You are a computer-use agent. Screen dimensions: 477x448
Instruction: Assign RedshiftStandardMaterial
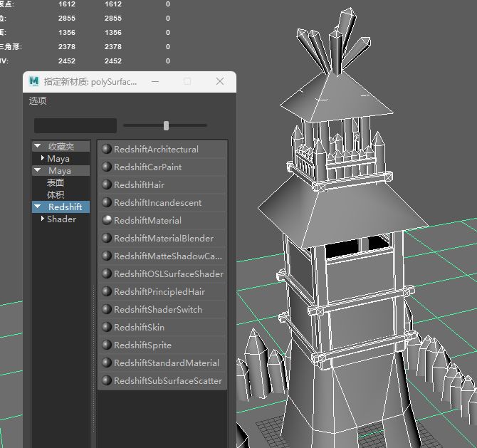(162, 363)
